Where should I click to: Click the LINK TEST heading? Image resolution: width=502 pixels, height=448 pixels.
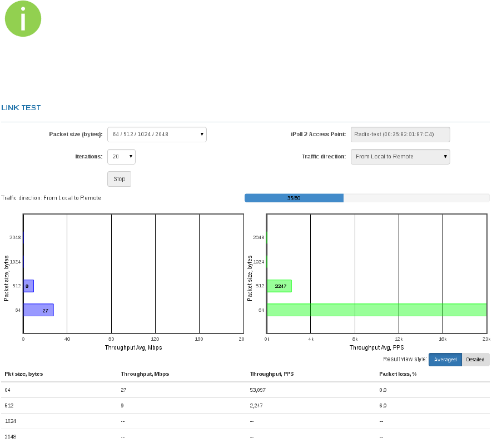coord(21,107)
